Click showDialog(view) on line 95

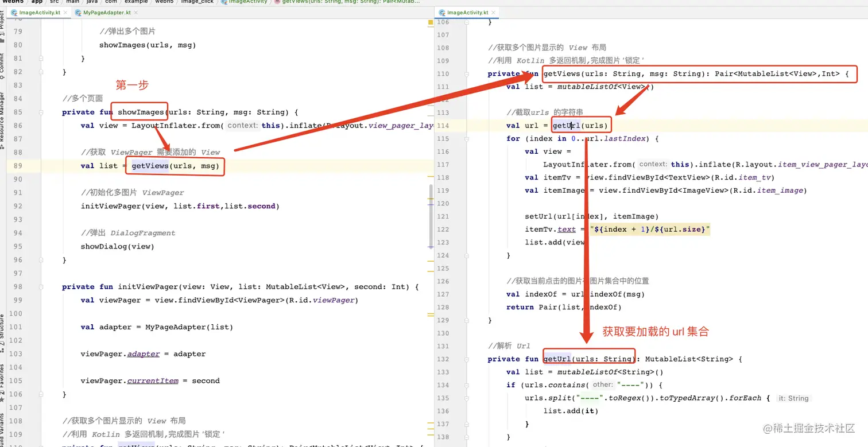[x=118, y=246]
